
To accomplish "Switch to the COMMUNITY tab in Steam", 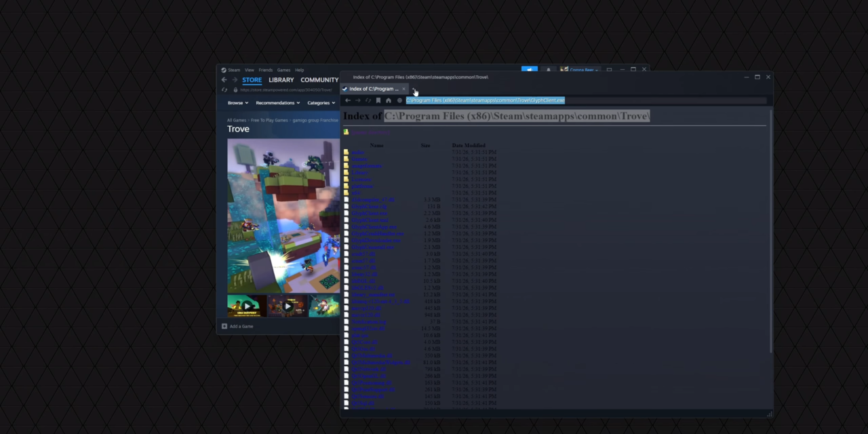I will click(319, 80).
